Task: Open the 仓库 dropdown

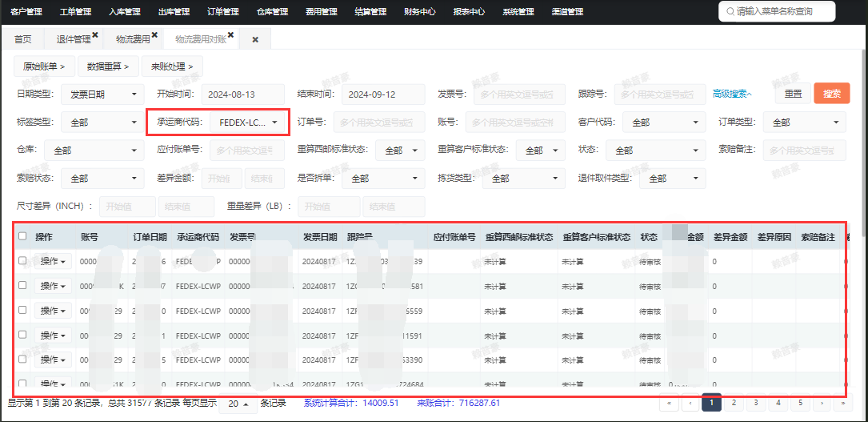Action: click(94, 150)
